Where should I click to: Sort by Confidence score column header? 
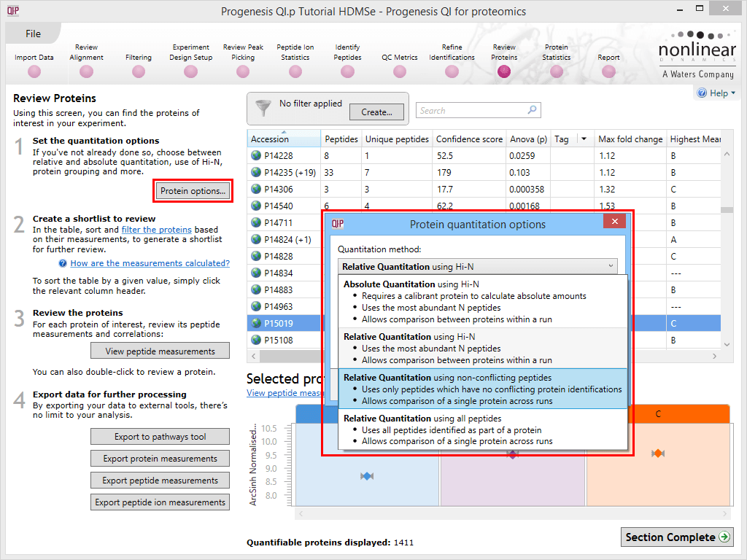(469, 139)
